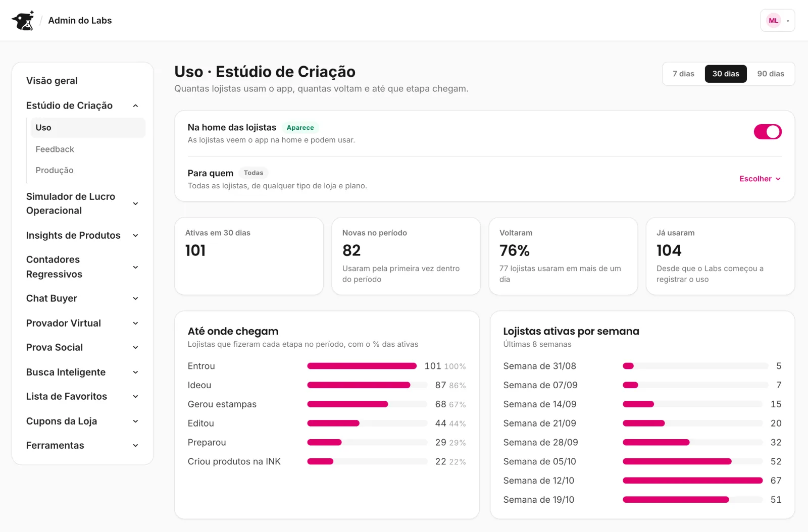
Task: Click the Semana de 05/10 label
Action: pos(539,461)
